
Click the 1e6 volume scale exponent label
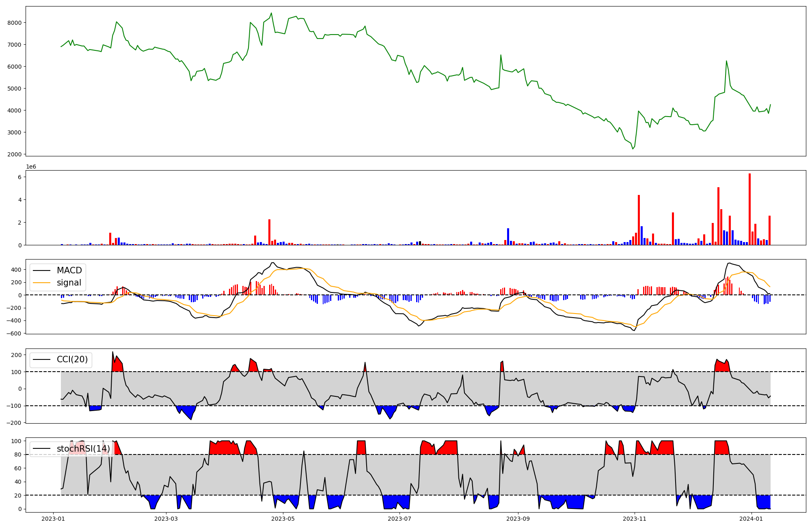pyautogui.click(x=31, y=167)
